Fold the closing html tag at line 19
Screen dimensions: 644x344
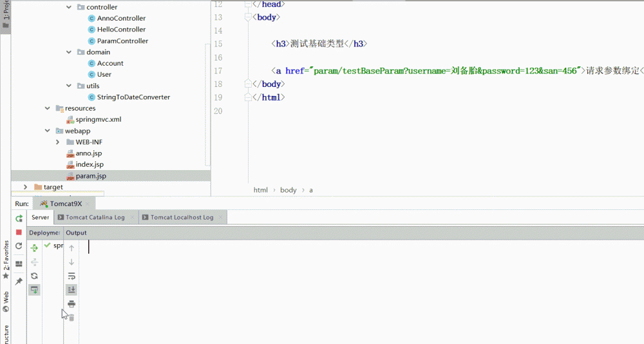click(248, 97)
